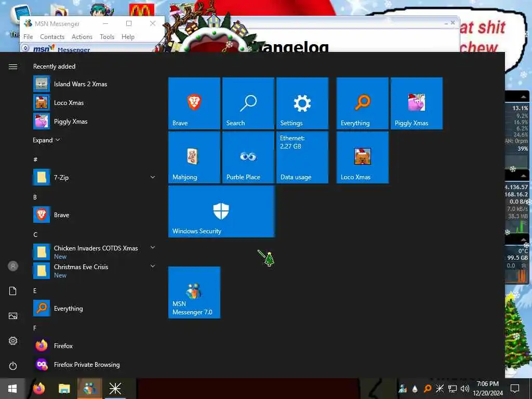
Task: Open the Settings tile
Action: pyautogui.click(x=302, y=103)
